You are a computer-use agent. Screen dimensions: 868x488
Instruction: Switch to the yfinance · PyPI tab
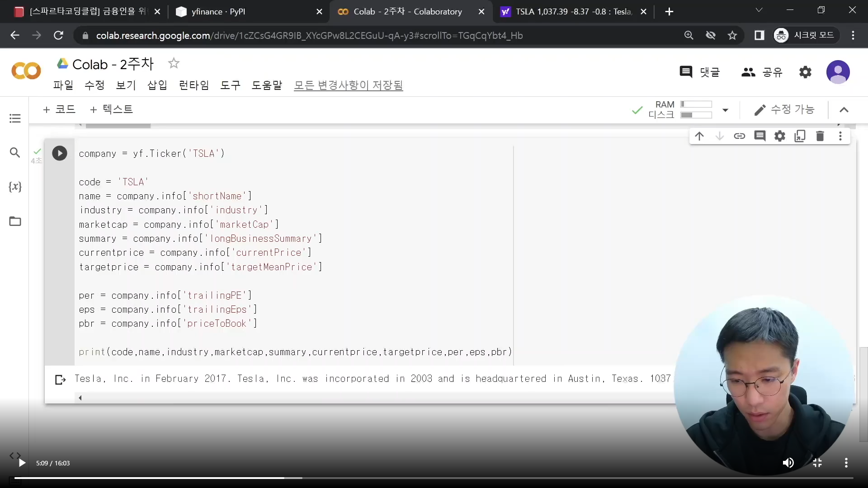coord(249,12)
